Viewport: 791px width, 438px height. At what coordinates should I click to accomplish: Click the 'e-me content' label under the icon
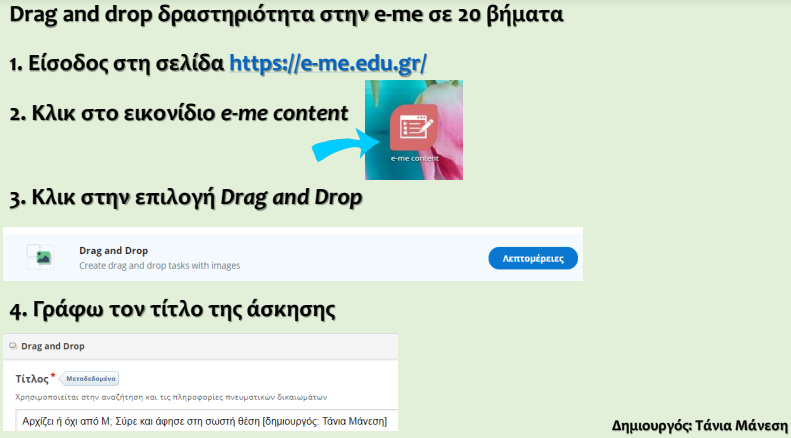(415, 158)
